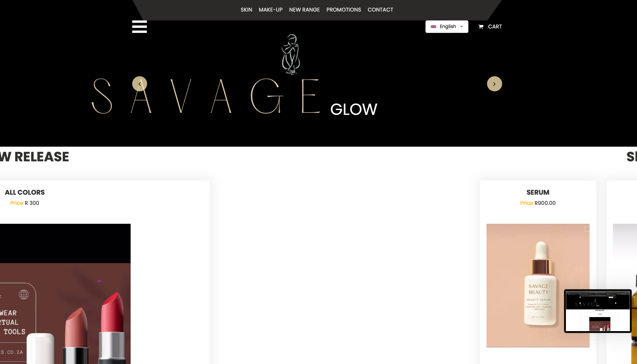Open the floating site preview thumbnail
The height and width of the screenshot is (364, 637).
597,311
